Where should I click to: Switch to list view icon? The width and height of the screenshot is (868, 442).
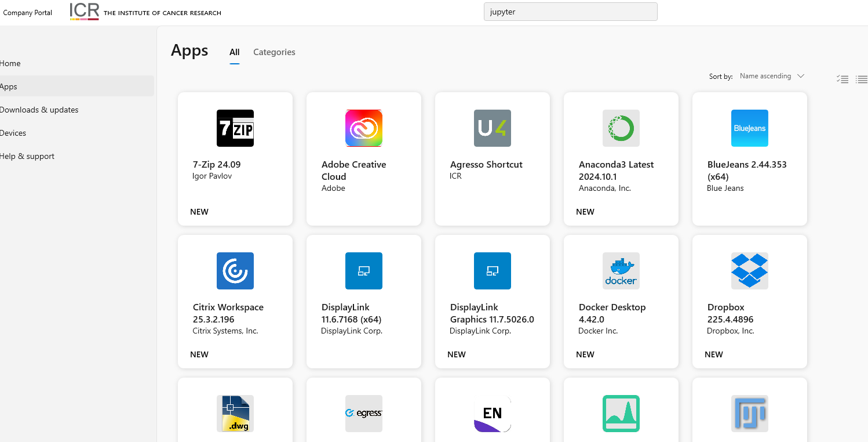(862, 79)
